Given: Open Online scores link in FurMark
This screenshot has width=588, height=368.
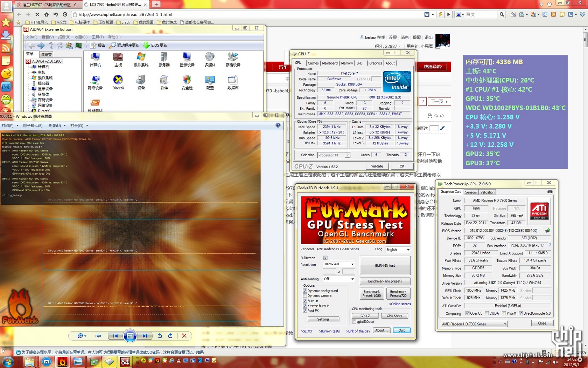Looking at the screenshot, I should (400, 304).
